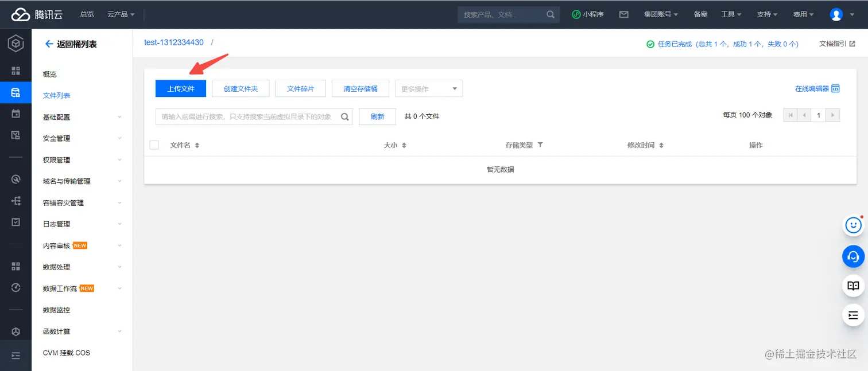
Task: Open the 小程序 mini program icon
Action: (x=576, y=14)
